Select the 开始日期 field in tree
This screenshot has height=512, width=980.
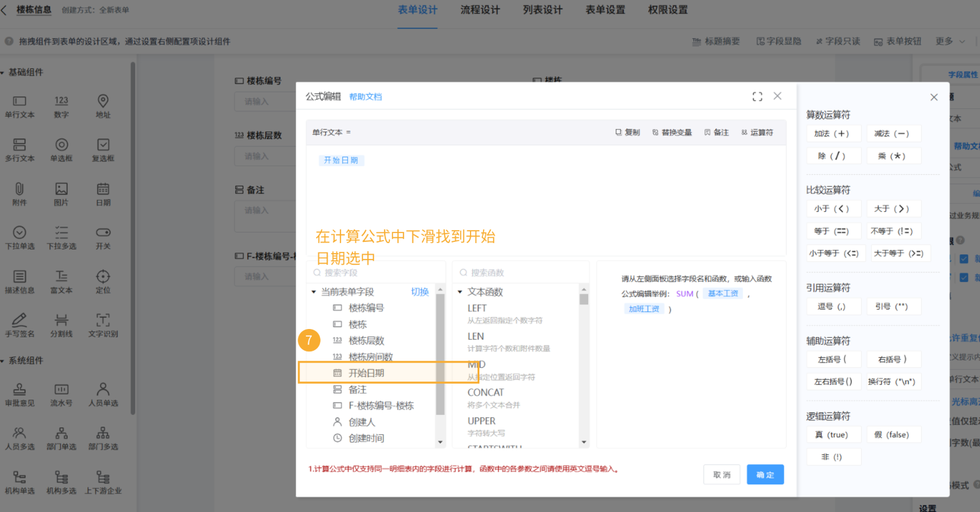pos(367,373)
